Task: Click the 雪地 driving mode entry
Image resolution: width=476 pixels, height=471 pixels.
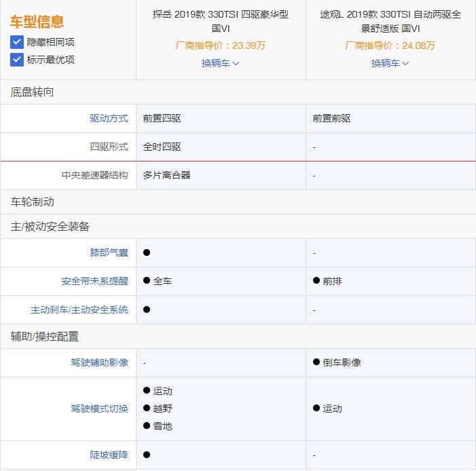Action: point(162,426)
